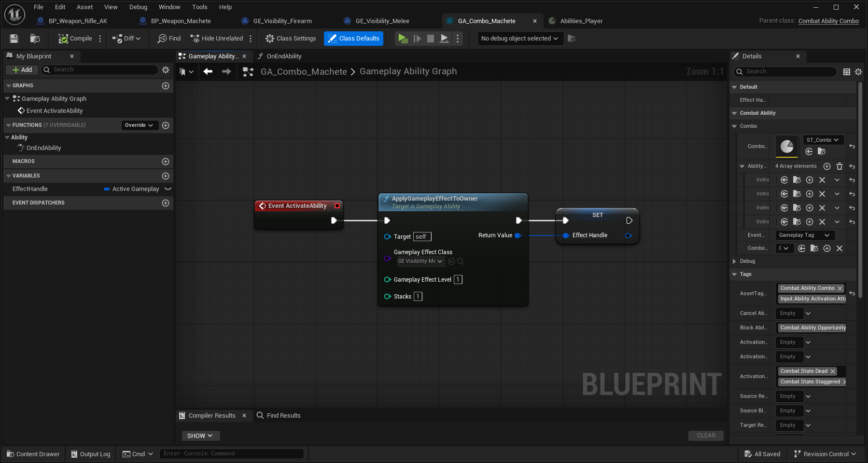Open My Blueprint settings gear

[x=166, y=70]
